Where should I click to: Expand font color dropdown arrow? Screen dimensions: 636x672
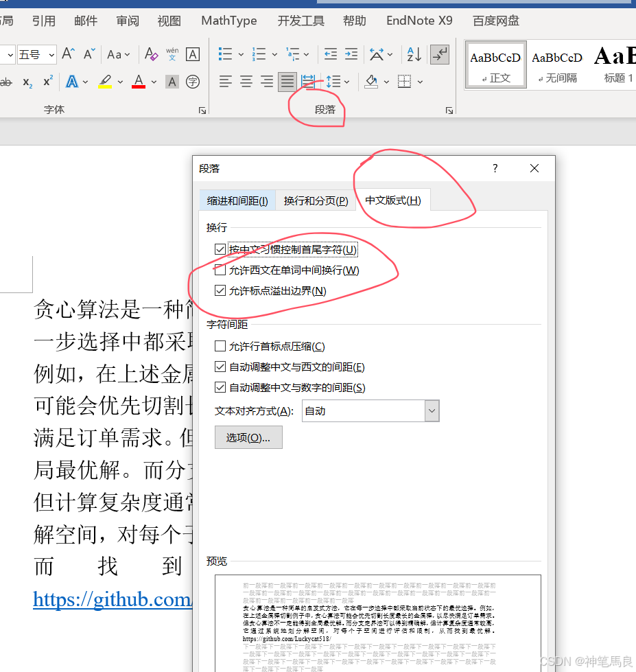(x=154, y=82)
